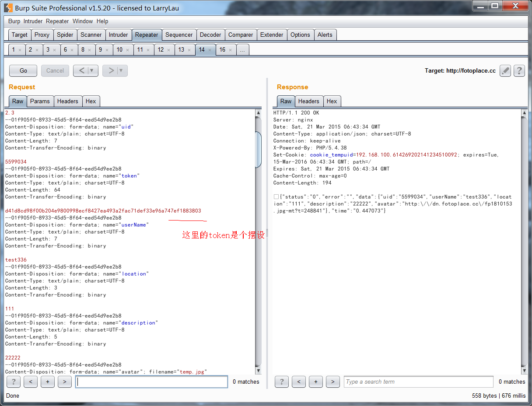The height and width of the screenshot is (406, 532).
Task: Click response scrollbar up arrow
Action: click(x=525, y=113)
